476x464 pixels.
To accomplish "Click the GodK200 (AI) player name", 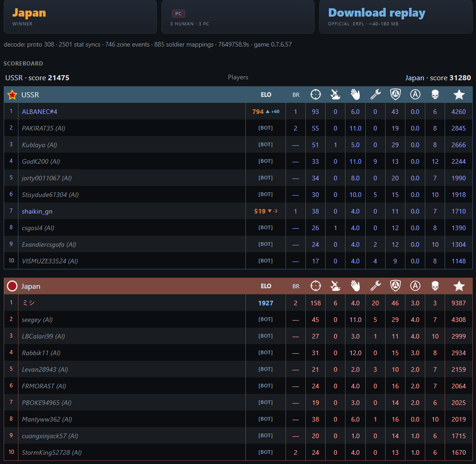I will [x=41, y=161].
